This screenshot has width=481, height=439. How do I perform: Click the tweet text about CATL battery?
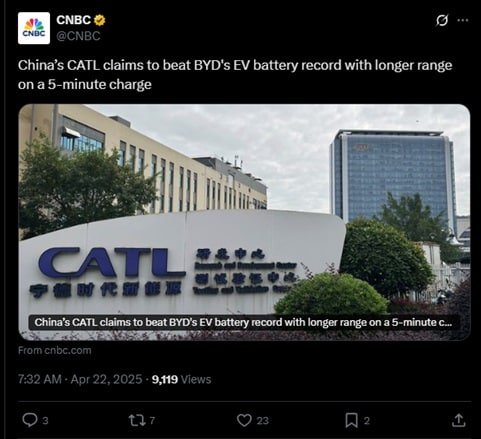pyautogui.click(x=235, y=75)
